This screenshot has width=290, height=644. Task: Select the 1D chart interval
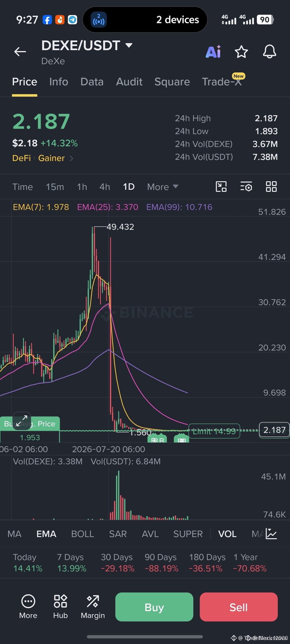(129, 187)
